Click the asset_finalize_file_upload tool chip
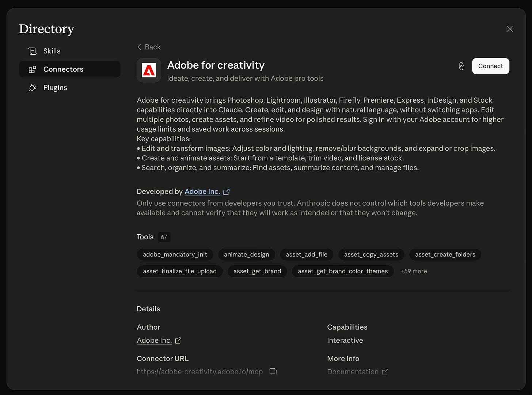 [x=180, y=271]
